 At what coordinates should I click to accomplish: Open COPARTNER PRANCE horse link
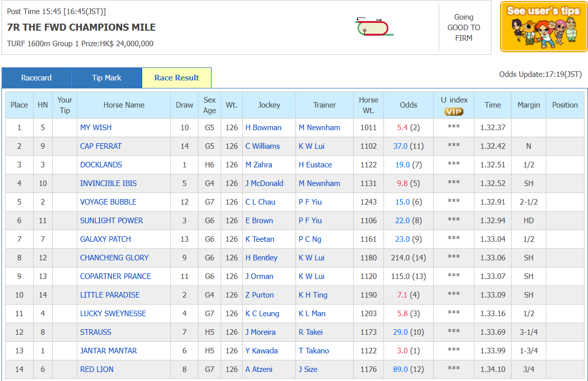point(116,276)
